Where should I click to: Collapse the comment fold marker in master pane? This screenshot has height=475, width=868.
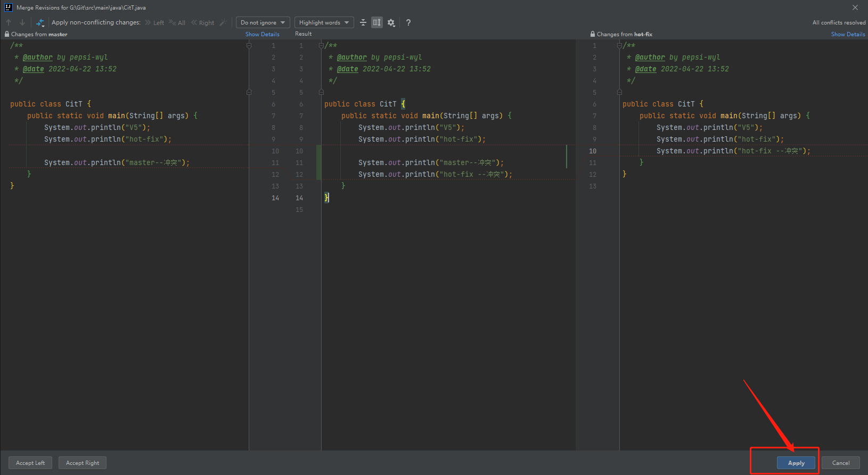point(249,46)
